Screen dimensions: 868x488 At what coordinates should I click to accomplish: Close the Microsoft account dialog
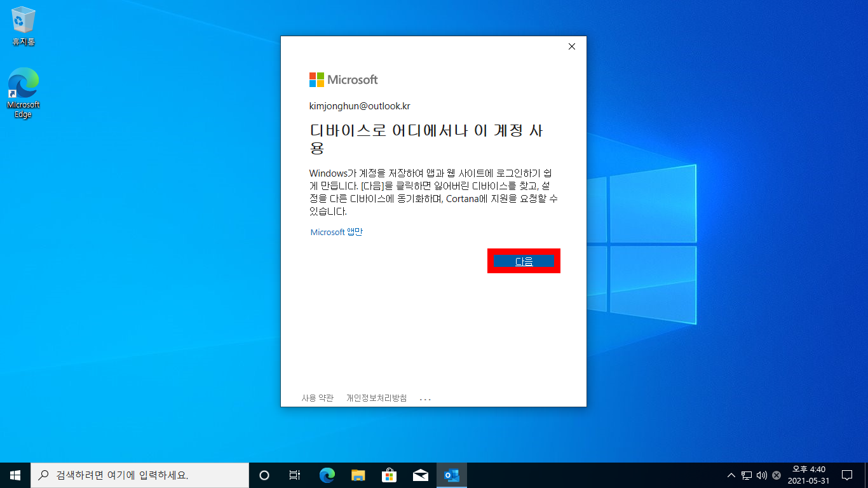571,46
